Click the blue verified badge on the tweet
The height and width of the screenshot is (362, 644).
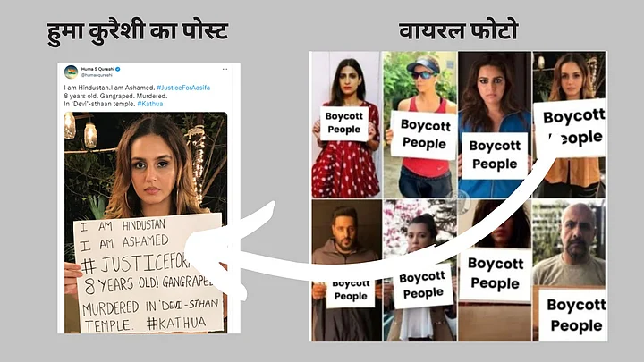(118, 69)
